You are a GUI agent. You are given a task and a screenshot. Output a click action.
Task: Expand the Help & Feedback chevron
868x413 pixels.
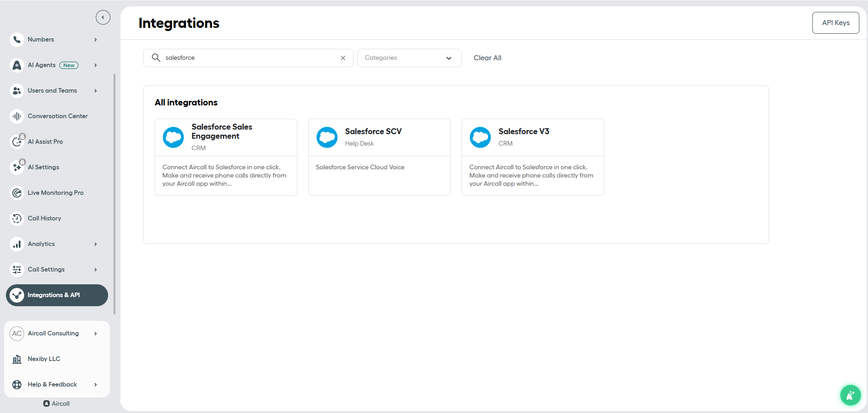(95, 385)
